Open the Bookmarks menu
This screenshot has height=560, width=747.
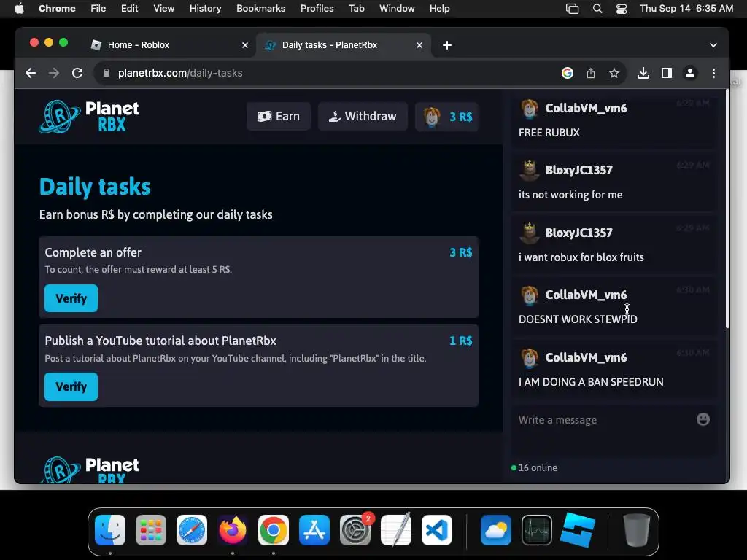(260, 8)
